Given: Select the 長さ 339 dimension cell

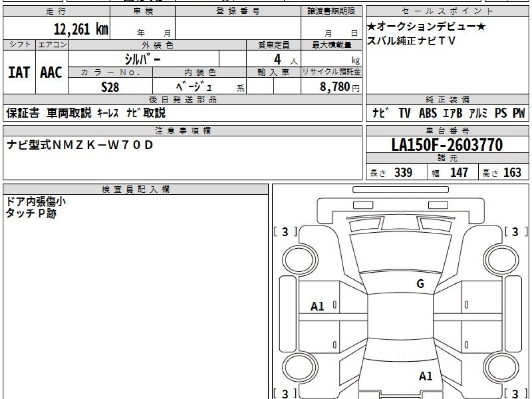Looking at the screenshot, I should click(397, 172).
